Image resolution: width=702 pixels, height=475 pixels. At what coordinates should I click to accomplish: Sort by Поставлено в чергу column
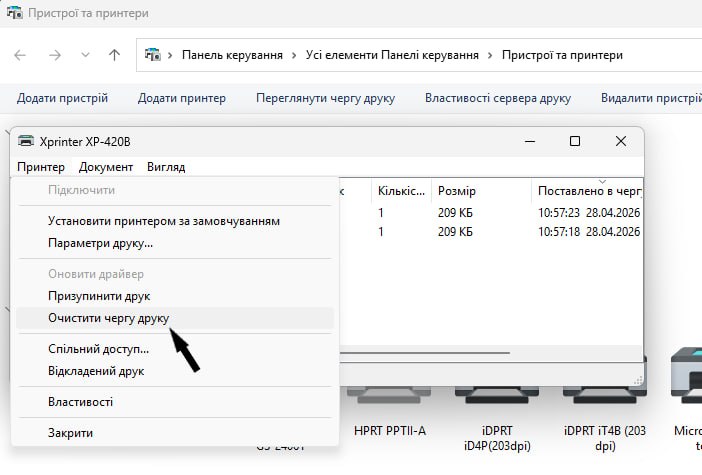click(x=587, y=191)
